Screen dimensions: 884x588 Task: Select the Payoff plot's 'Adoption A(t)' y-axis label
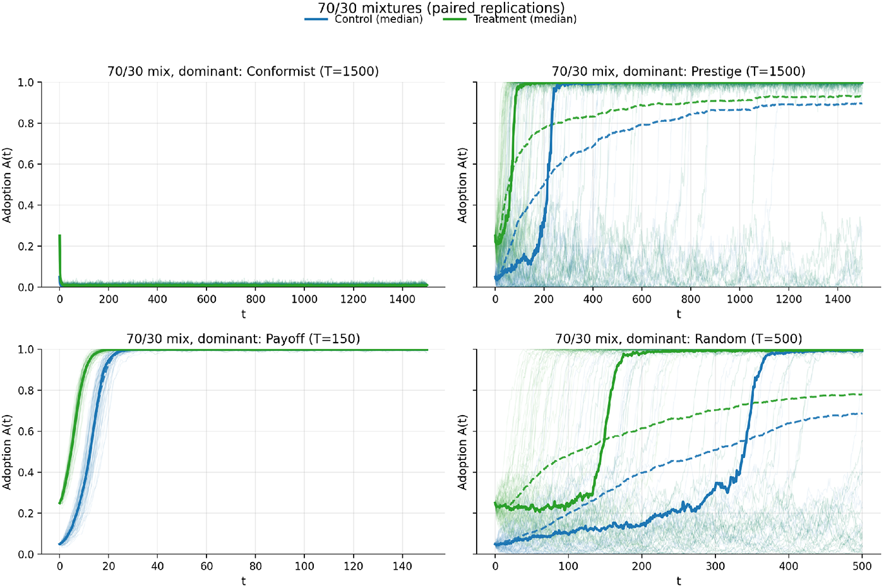[x=8, y=452]
